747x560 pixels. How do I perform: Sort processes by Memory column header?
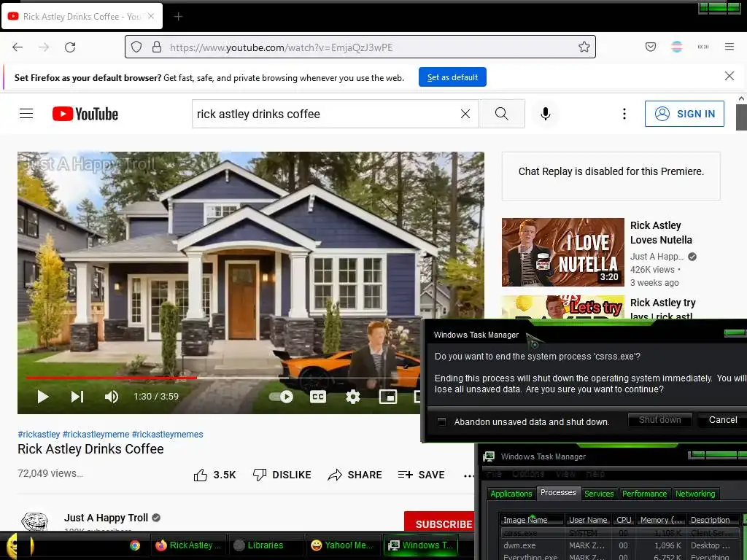tap(661, 520)
